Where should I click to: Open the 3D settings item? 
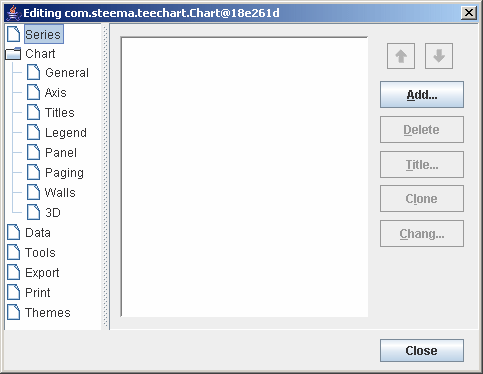click(x=53, y=213)
